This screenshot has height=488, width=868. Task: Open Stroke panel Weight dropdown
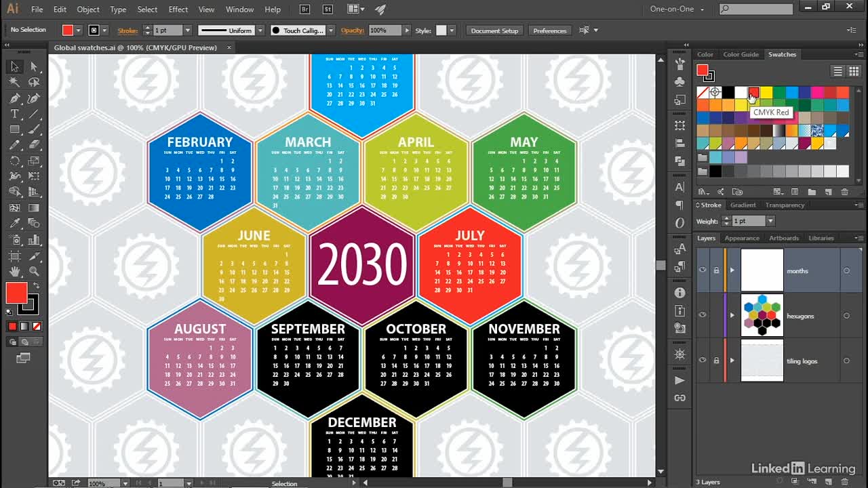pos(770,221)
